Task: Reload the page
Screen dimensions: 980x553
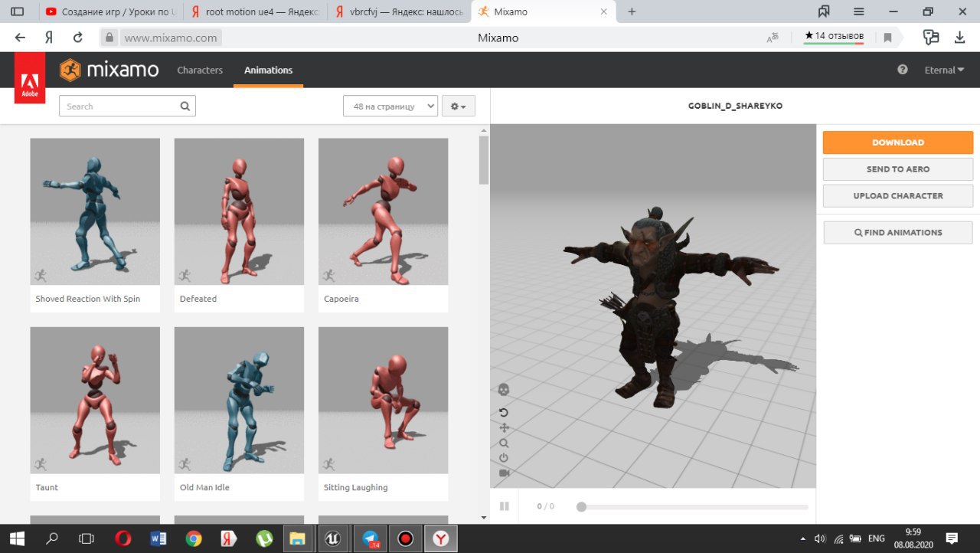Action: click(x=77, y=38)
